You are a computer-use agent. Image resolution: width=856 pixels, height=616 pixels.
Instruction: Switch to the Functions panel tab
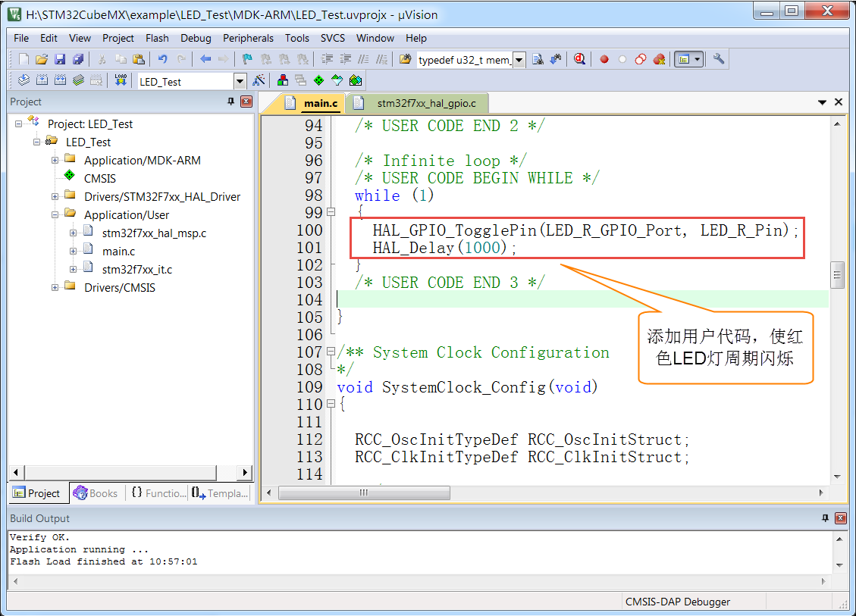pos(159,492)
